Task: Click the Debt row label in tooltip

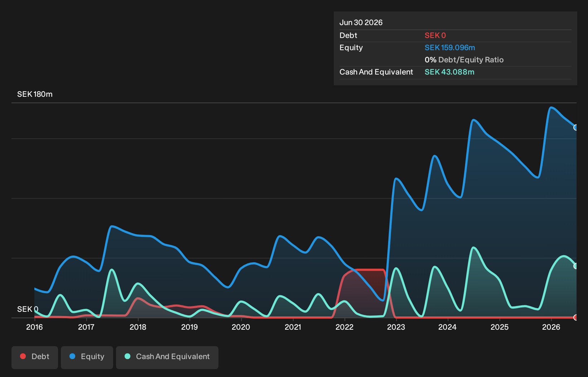Action: click(348, 35)
